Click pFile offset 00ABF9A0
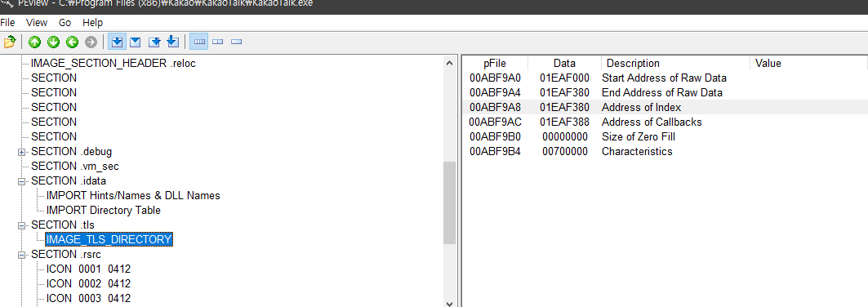 coord(495,78)
